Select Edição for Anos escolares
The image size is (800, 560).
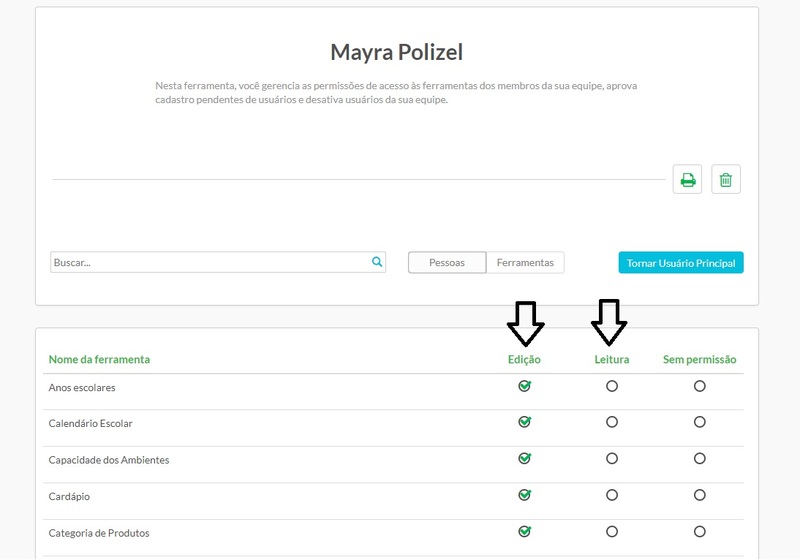pyautogui.click(x=524, y=386)
